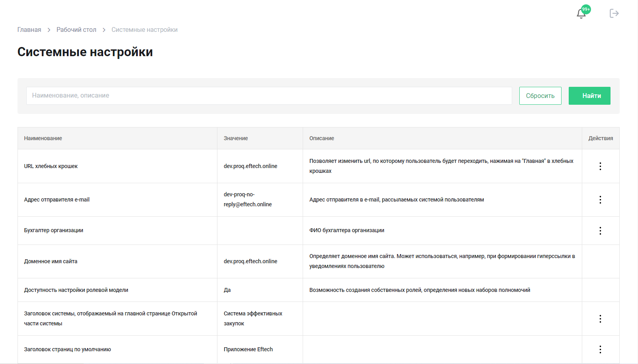Viewport: 638px width, 364px height.
Task: Click description starting Определяет доменное имя сайта
Action: [x=442, y=261]
